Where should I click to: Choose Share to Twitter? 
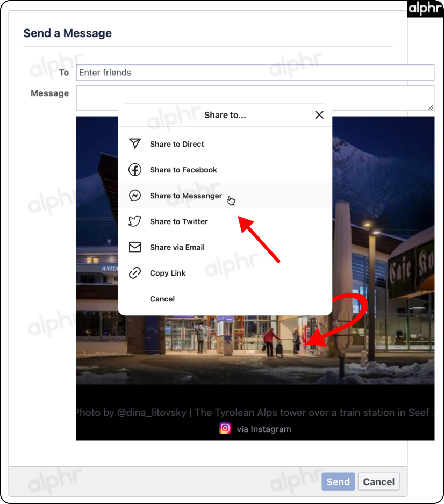(225, 221)
